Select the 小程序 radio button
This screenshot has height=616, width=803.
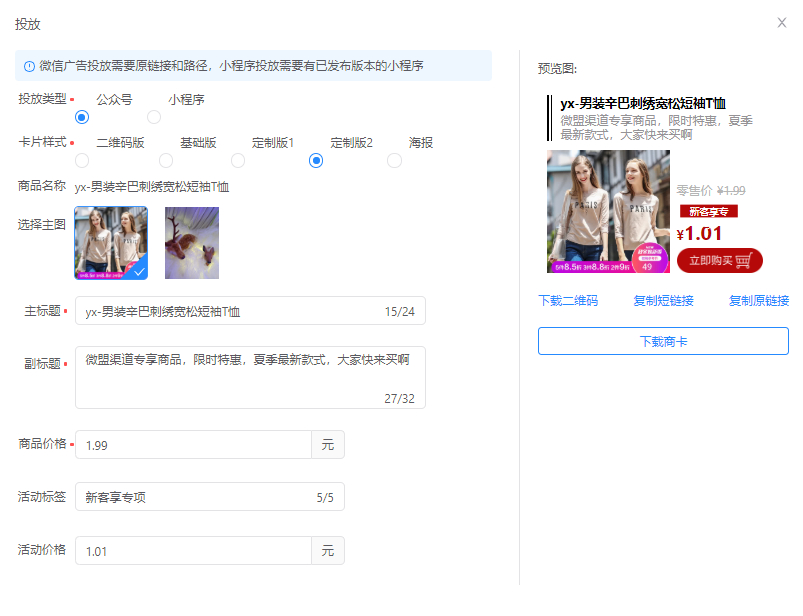pos(154,117)
